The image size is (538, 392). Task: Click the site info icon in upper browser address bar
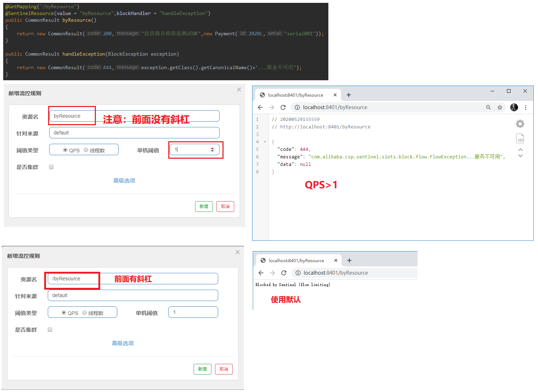[x=297, y=107]
